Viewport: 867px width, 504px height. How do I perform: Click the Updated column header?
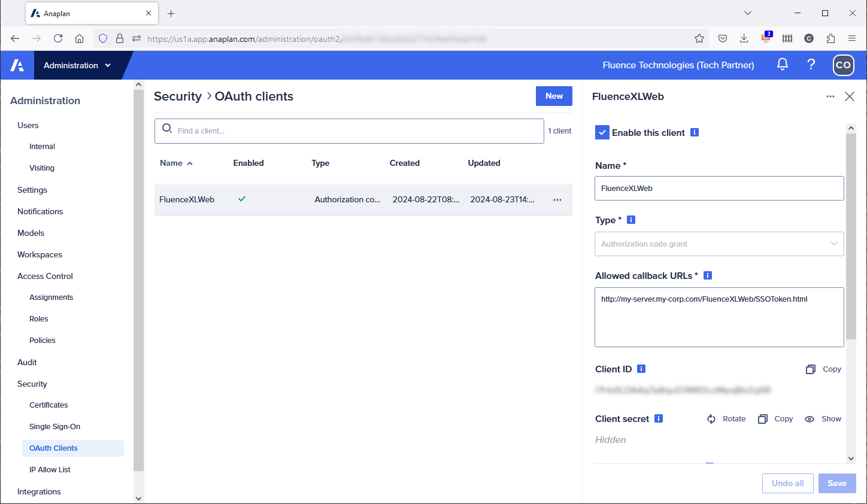point(484,163)
